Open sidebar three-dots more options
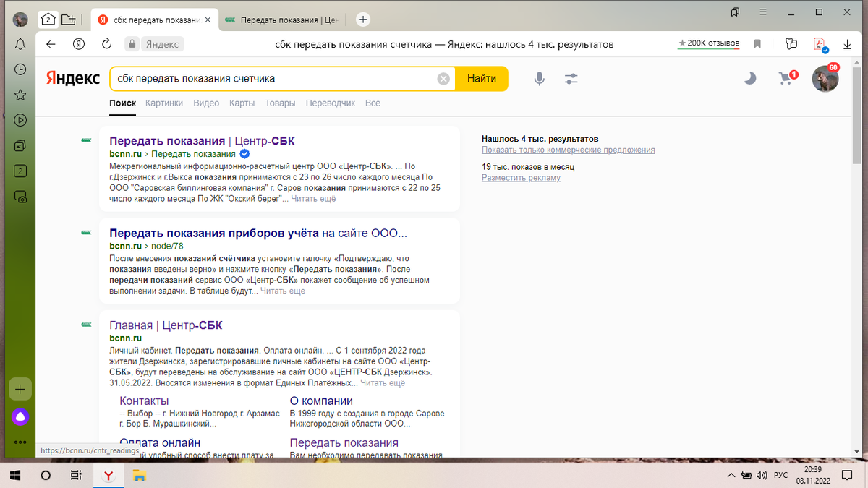This screenshot has height=488, width=868. click(20, 442)
